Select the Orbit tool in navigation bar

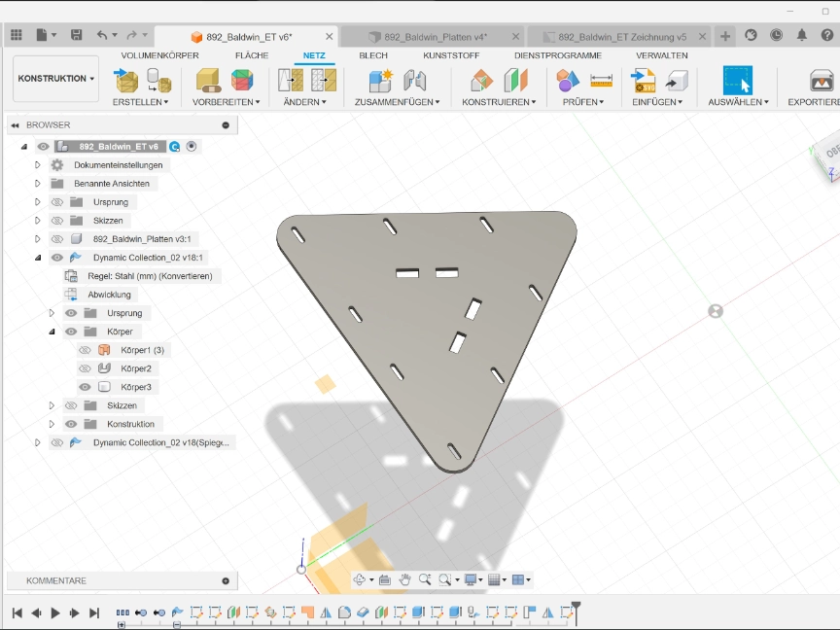360,579
